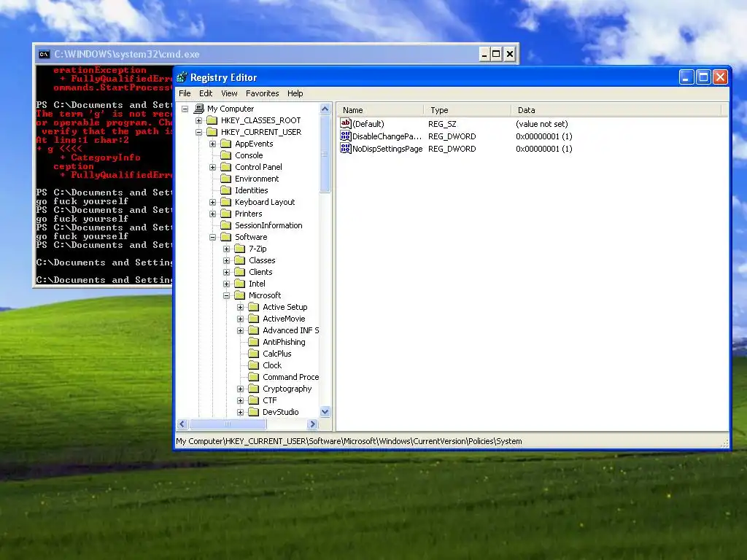Collapse the Software node
Image resolution: width=747 pixels, height=560 pixels.
(x=212, y=237)
